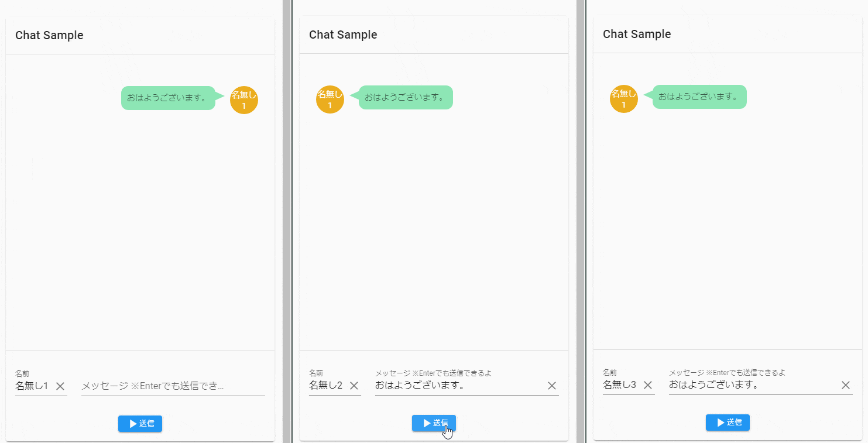Click the Chat Sample title in middle panel
Screen dimensions: 868x443
click(x=343, y=35)
